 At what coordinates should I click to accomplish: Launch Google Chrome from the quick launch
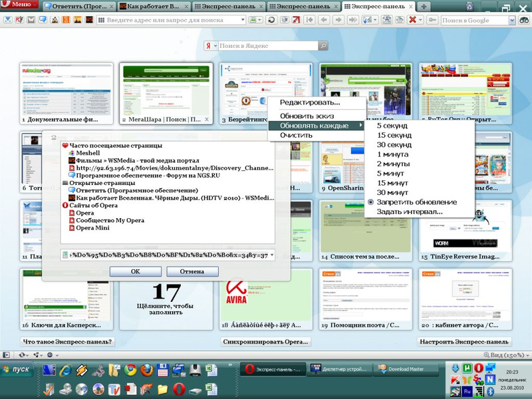pos(131,370)
